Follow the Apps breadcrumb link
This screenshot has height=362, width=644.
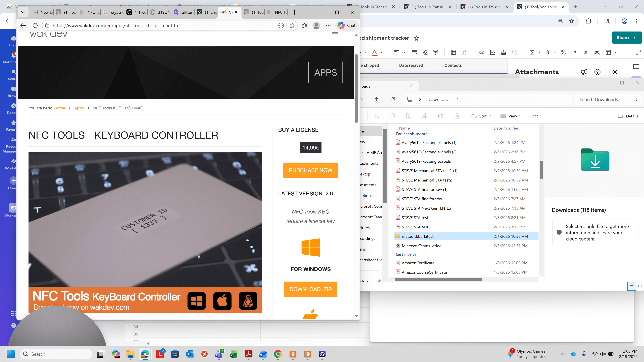click(79, 108)
